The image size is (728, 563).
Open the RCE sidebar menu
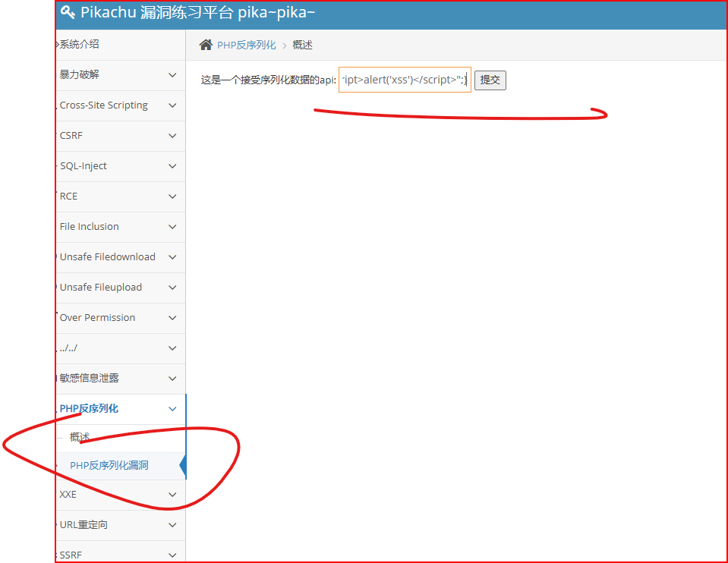coord(69,197)
